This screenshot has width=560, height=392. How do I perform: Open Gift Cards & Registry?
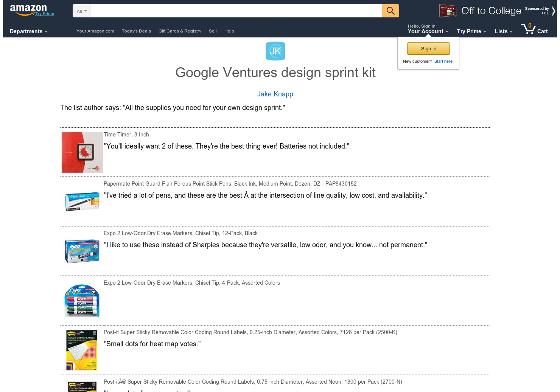180,31
